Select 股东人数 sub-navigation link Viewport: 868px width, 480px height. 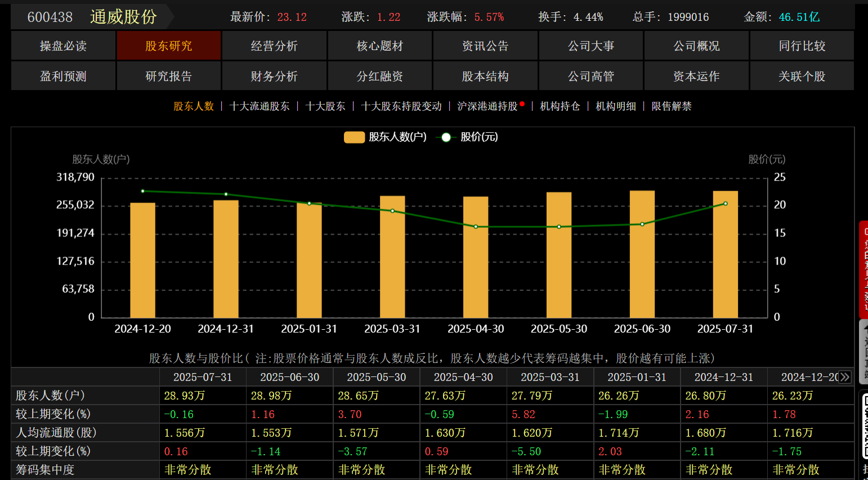coord(194,106)
